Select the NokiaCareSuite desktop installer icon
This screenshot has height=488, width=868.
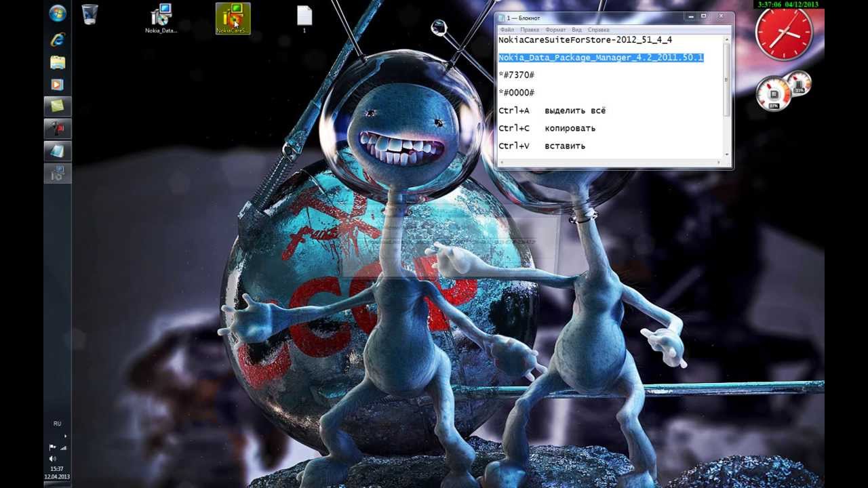(233, 18)
